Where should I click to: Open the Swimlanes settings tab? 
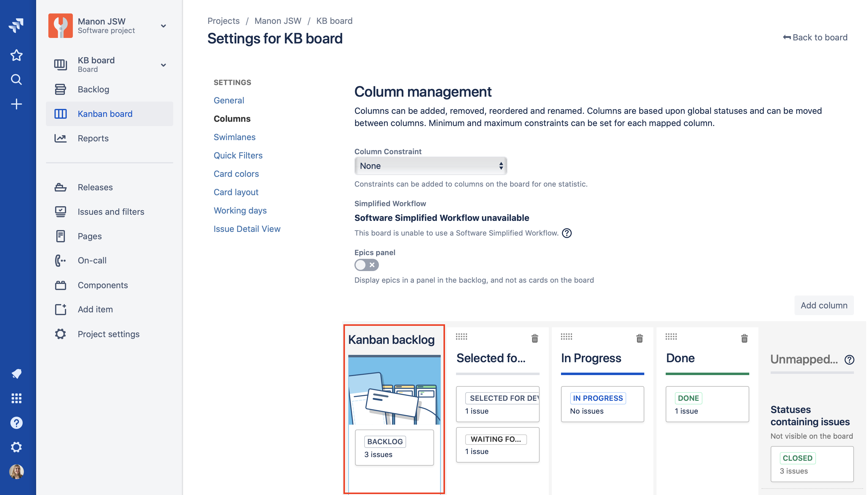(x=234, y=137)
